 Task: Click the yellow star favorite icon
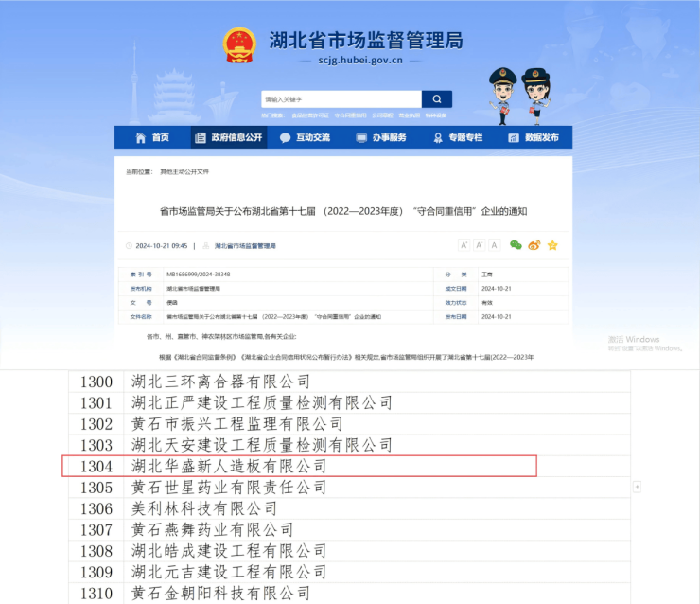[552, 245]
